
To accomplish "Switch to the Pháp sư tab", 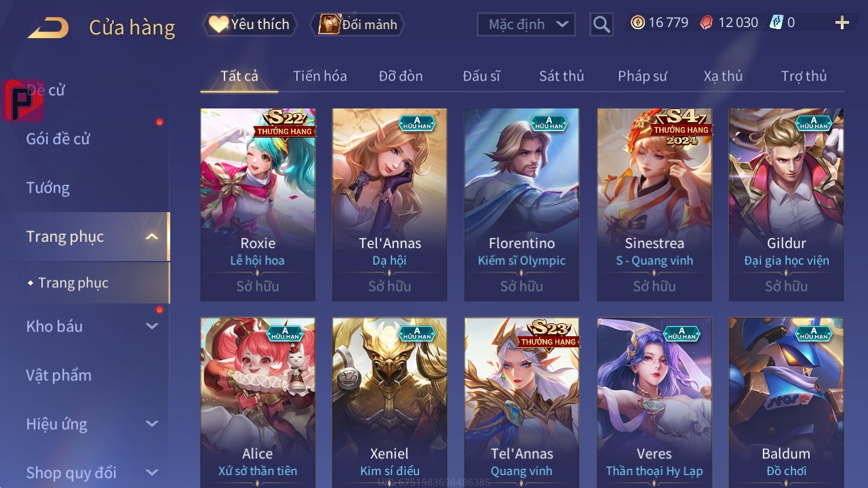I will [642, 76].
